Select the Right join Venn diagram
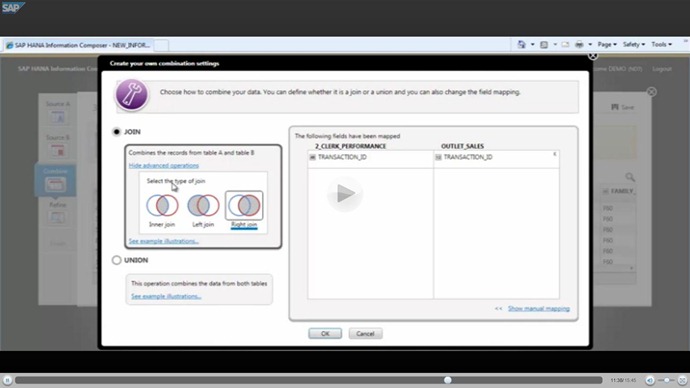Screen dimensions: 690x388 tap(244, 205)
